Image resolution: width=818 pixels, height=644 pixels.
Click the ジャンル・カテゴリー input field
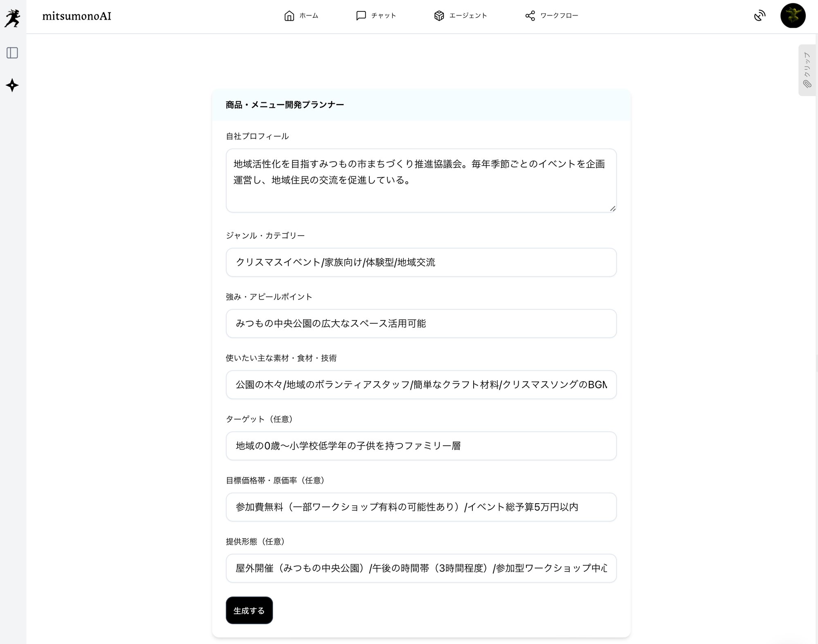click(x=421, y=262)
